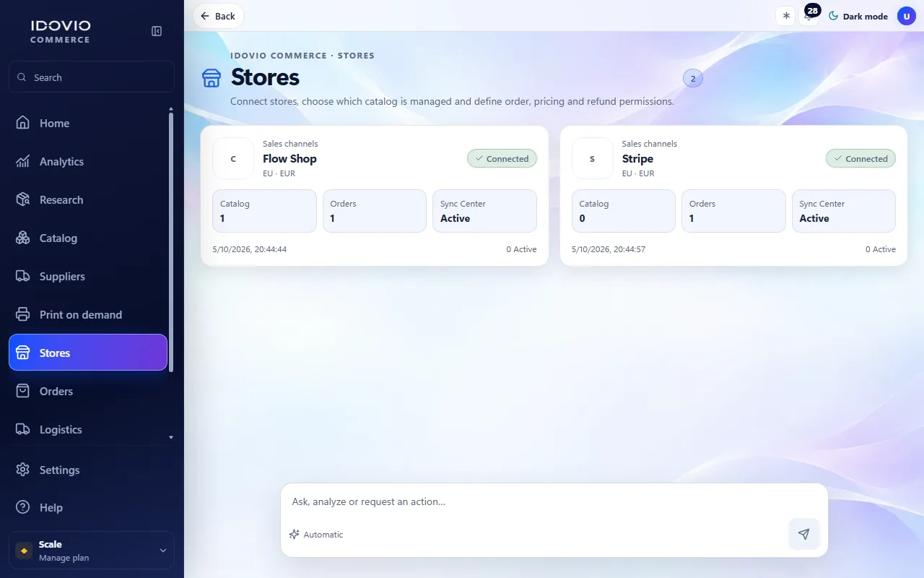Click the Orders bag icon
Screen dimensions: 924x578
[23, 391]
